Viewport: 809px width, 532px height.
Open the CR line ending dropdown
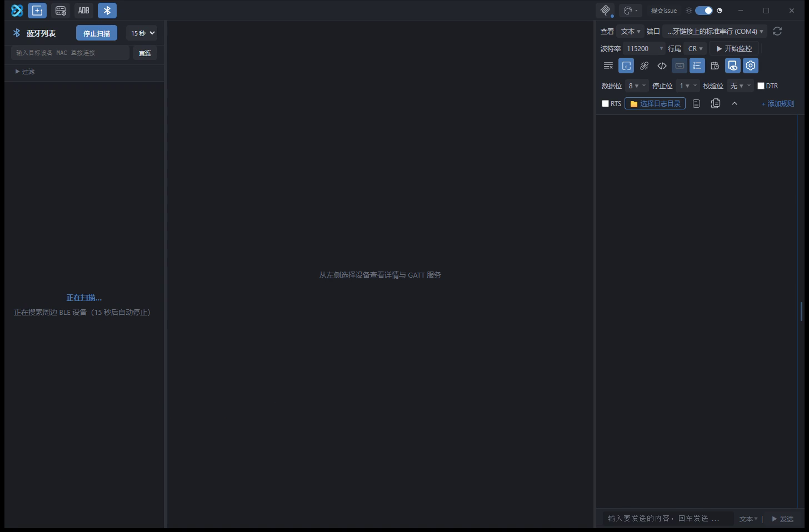pyautogui.click(x=696, y=49)
